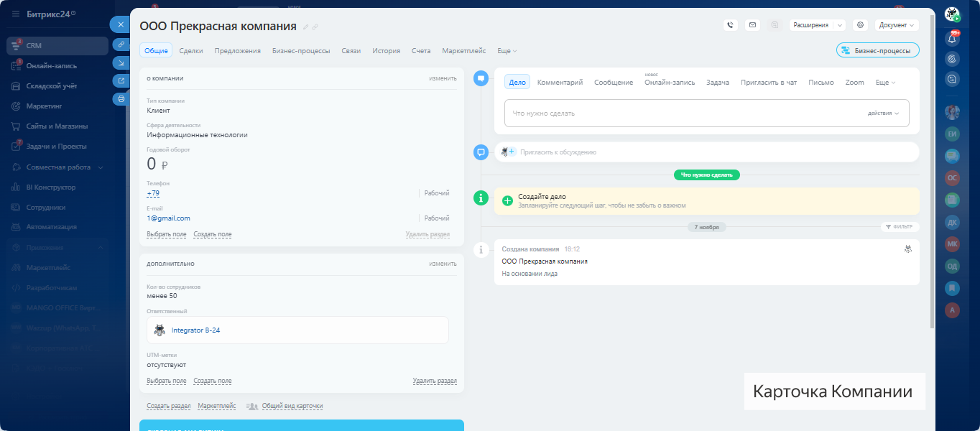Click the 1@gmail.com email link
This screenshot has width=980, height=431.
[169, 218]
